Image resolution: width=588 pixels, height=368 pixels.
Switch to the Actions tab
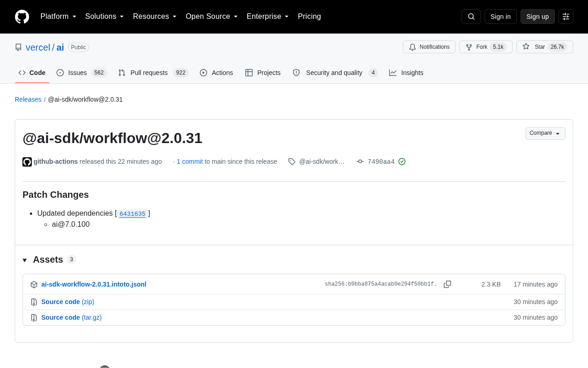216,73
